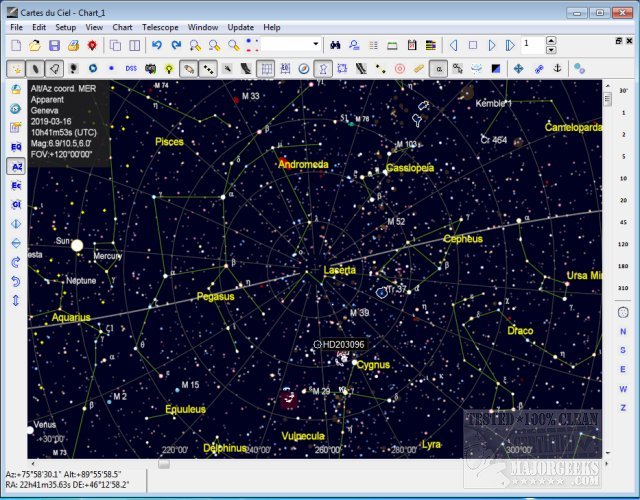Click the camera image list icon
640x500 pixels.
[150, 69]
